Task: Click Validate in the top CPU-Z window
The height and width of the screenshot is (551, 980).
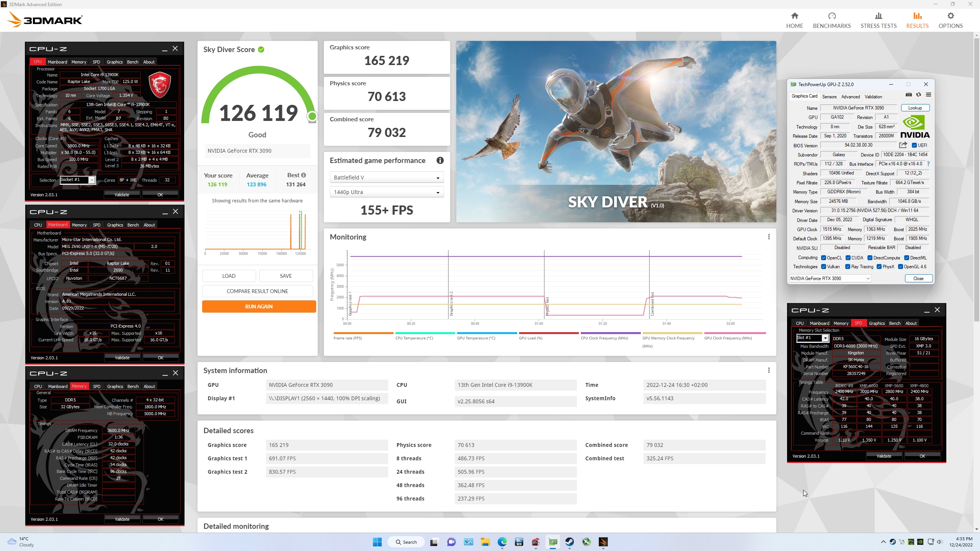Action: [x=122, y=195]
